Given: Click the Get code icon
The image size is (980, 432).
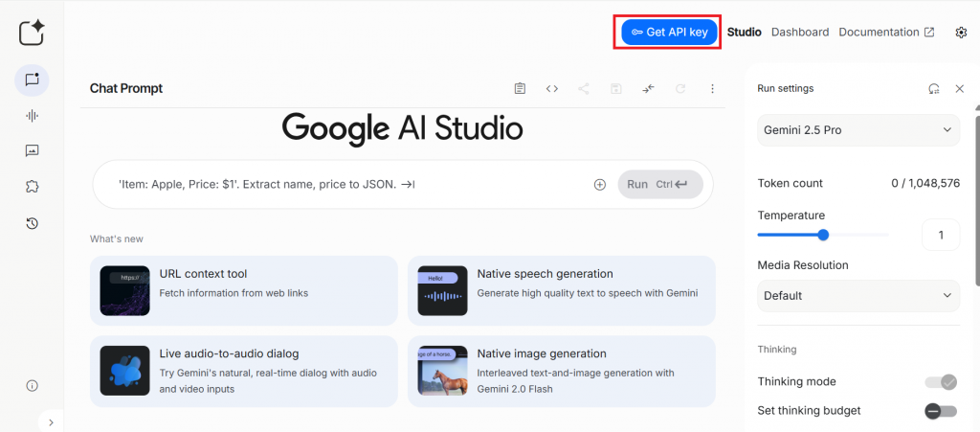Looking at the screenshot, I should pos(552,89).
